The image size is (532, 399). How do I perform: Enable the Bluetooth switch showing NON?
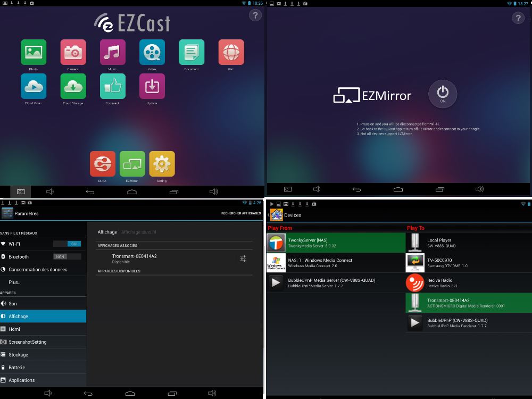pyautogui.click(x=67, y=256)
